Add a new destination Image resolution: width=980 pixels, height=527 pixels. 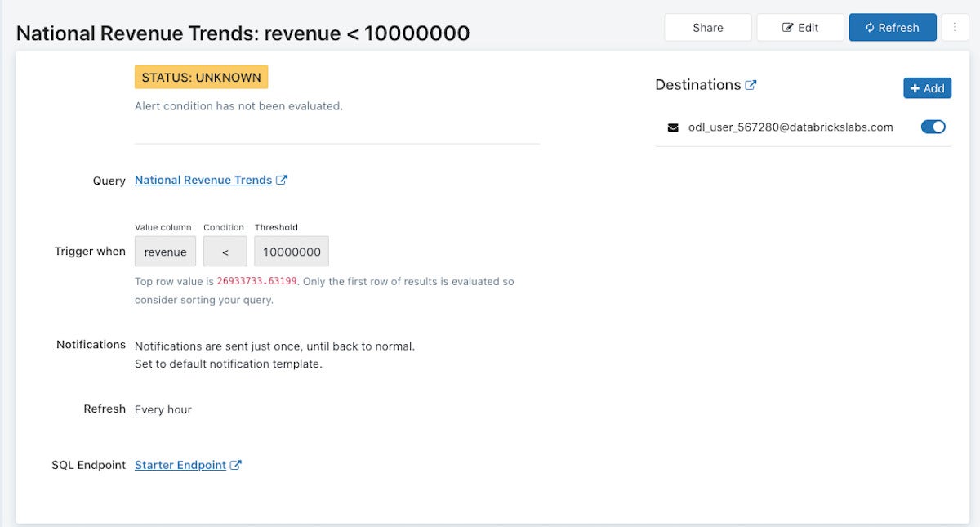pyautogui.click(x=927, y=88)
